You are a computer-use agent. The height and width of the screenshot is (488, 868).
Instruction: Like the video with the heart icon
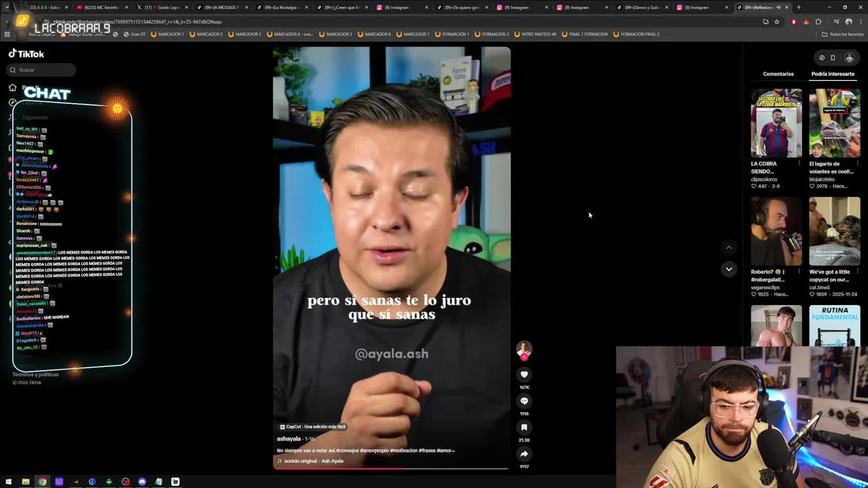coord(524,374)
